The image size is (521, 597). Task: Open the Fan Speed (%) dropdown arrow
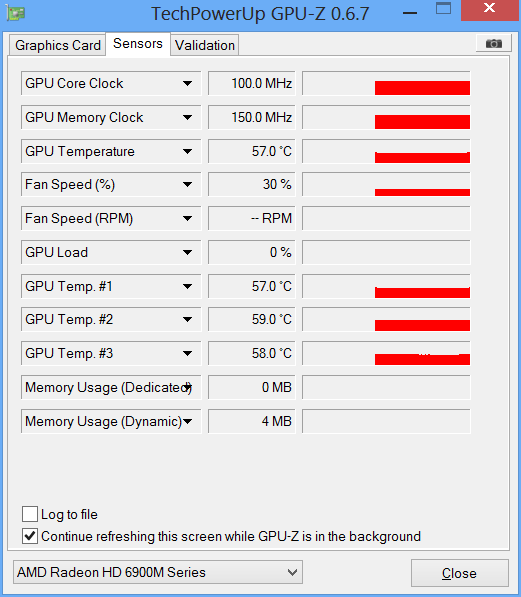coord(187,185)
